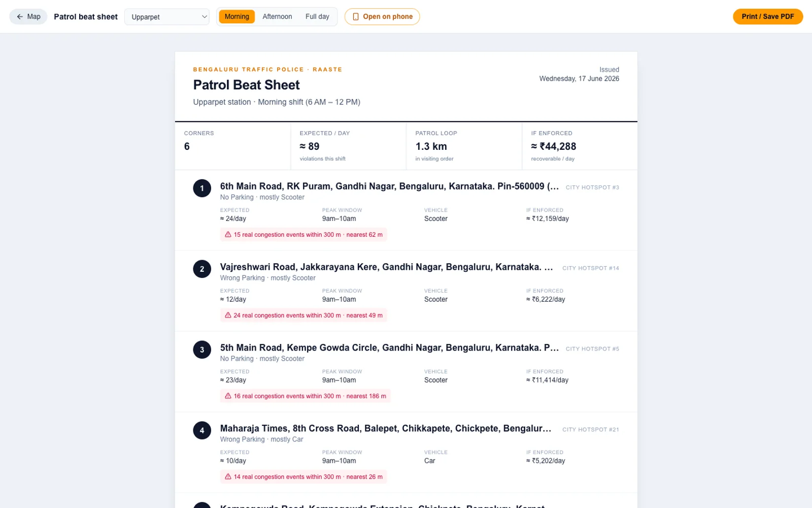Click warning icon in 16 congestion events alert
Viewport: 812px width, 508px height.
[228, 396]
